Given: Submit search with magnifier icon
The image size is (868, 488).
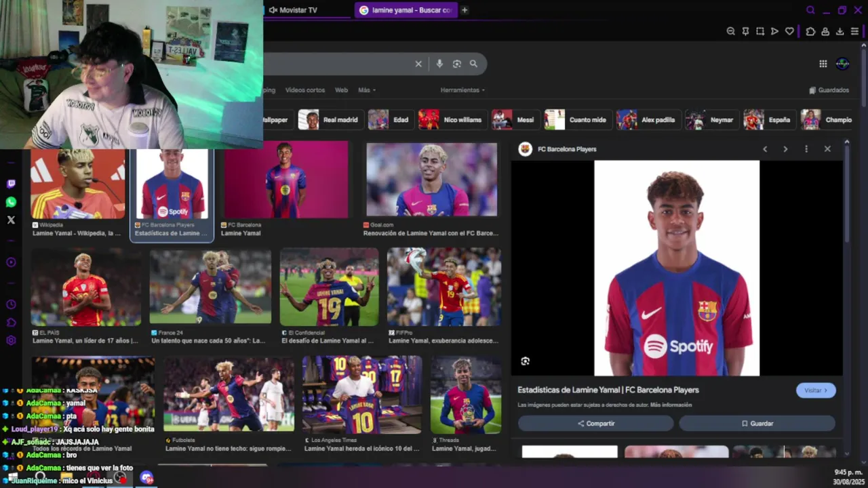Looking at the screenshot, I should click(x=473, y=64).
